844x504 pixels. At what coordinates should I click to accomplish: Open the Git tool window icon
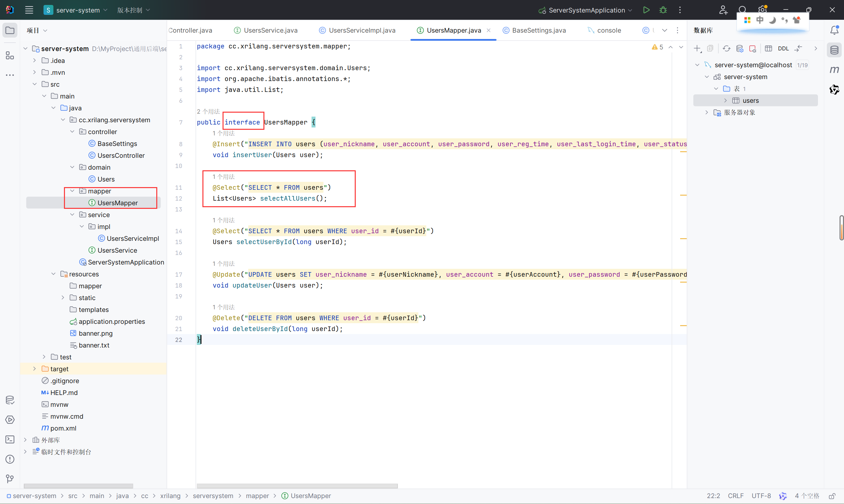click(x=10, y=479)
